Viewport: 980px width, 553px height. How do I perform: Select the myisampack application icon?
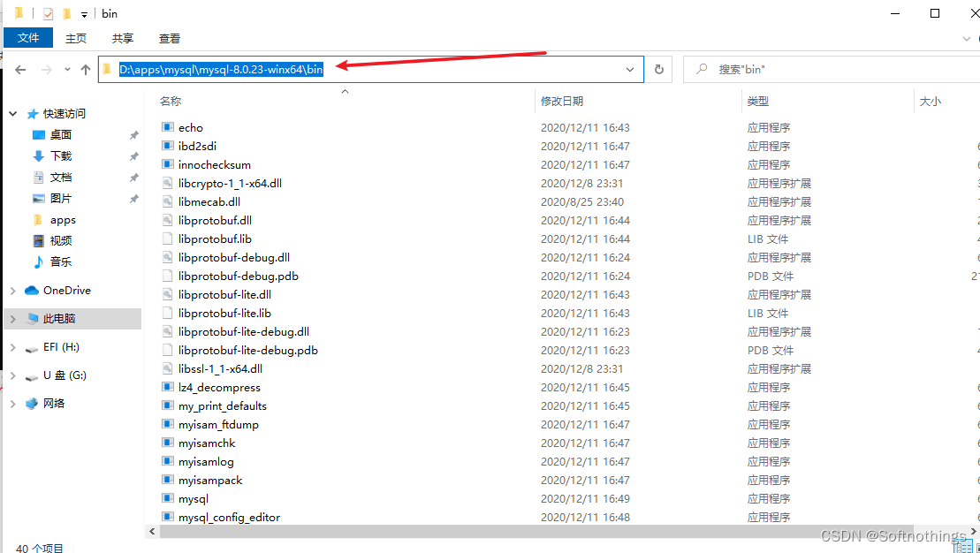coord(168,480)
